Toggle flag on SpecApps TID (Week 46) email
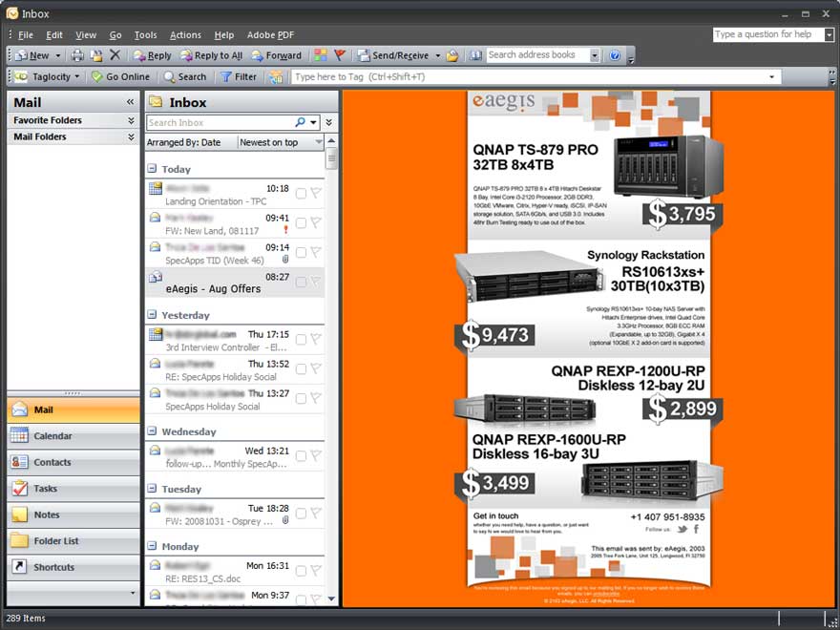 point(316,252)
